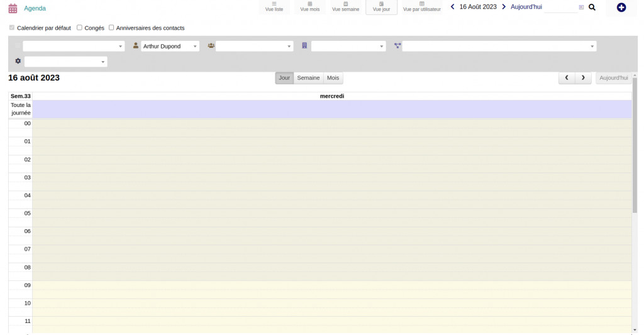Click the 05 hour time slot
Image resolution: width=644 pixels, height=335 pixels.
coord(332,217)
